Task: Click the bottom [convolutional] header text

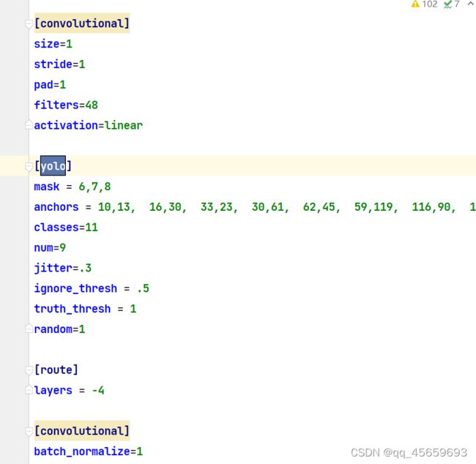Action: [82, 431]
